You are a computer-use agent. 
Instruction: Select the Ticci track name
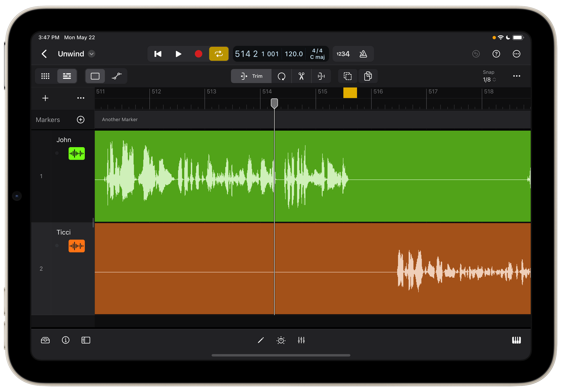(63, 232)
